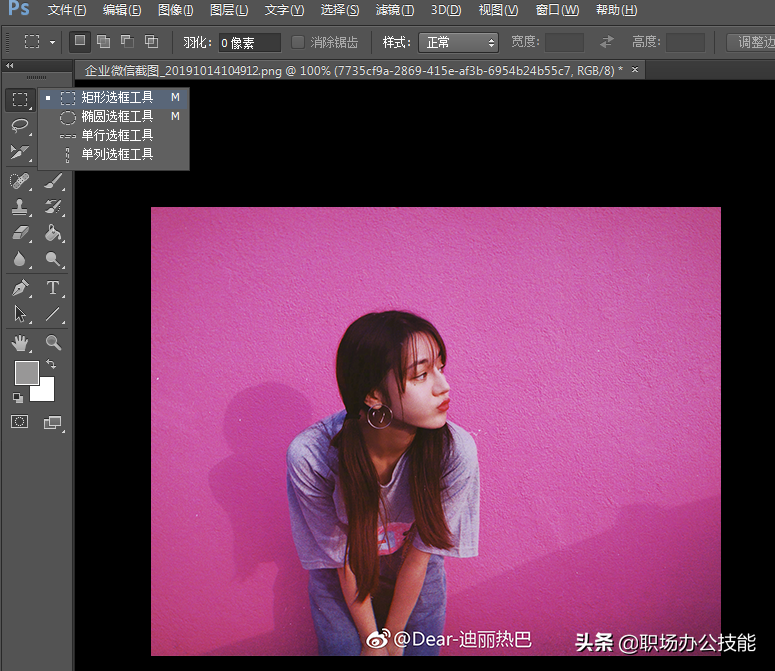
Task: Choose New Selection mode
Action: (x=80, y=42)
